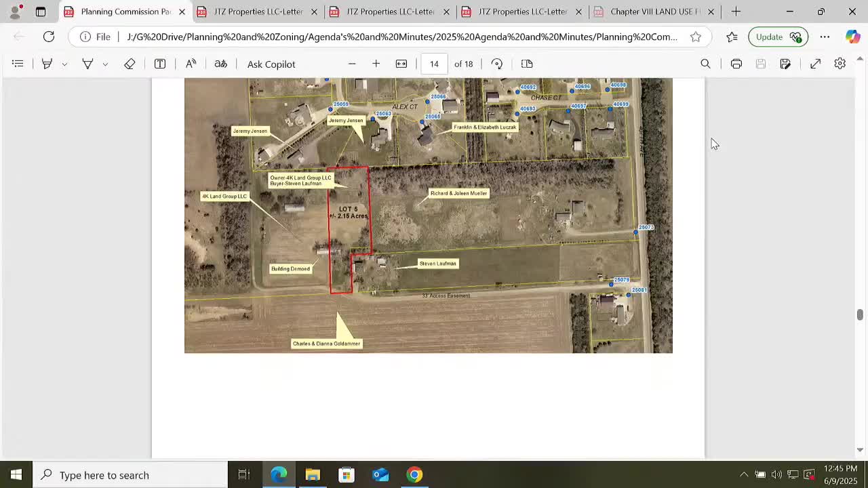Viewport: 868px width, 488px height.
Task: Click the Ask Copilot button
Action: click(x=271, y=64)
